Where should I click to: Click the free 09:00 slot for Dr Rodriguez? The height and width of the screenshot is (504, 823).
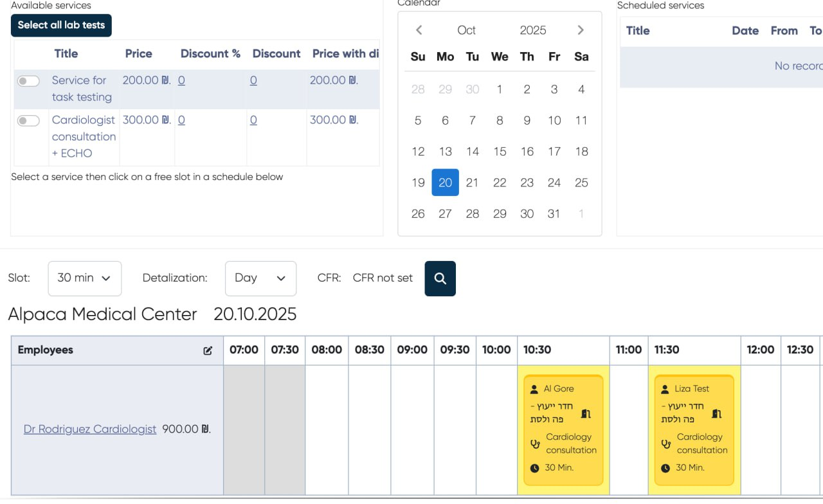412,429
